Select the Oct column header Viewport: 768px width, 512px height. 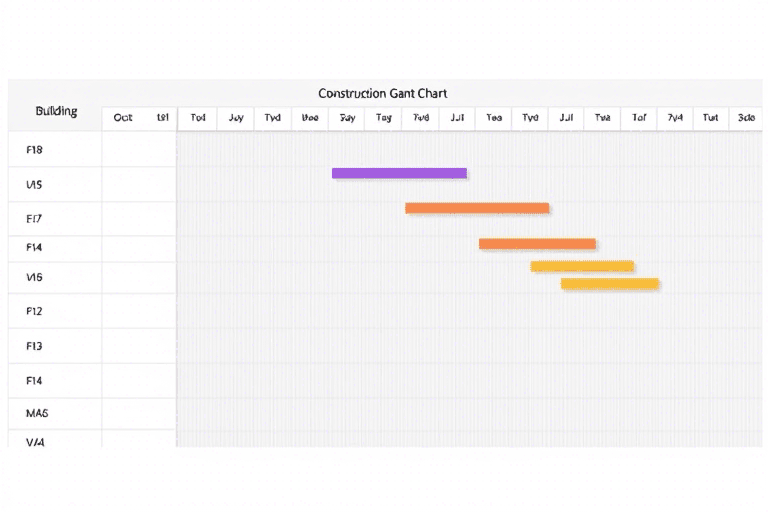pyautogui.click(x=123, y=118)
